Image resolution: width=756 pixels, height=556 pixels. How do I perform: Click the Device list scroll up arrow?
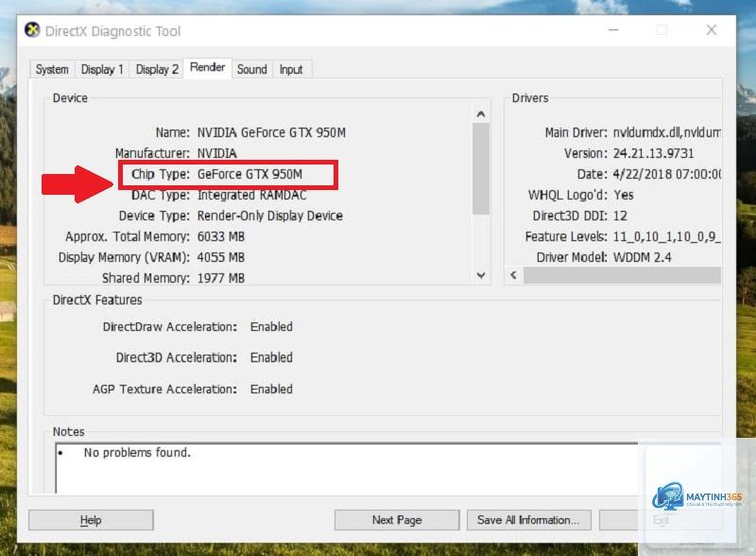481,114
